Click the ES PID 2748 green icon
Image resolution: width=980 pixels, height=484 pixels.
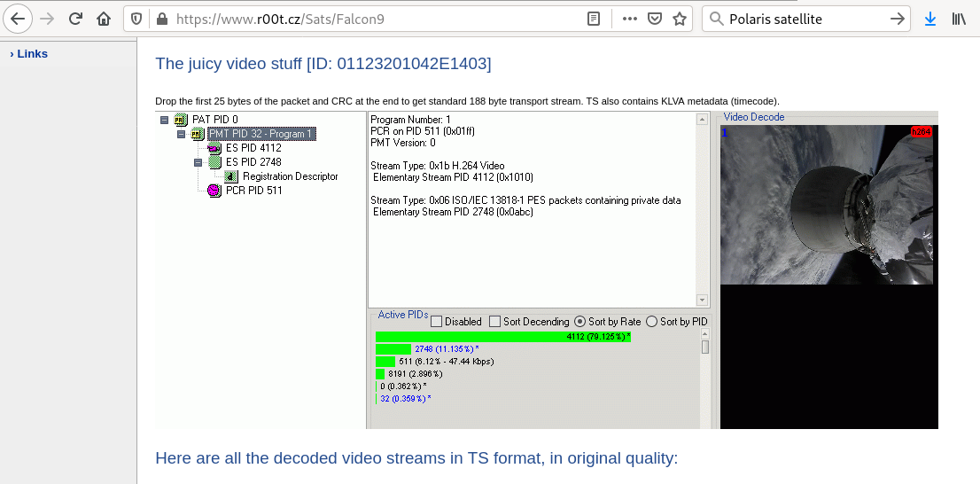215,162
